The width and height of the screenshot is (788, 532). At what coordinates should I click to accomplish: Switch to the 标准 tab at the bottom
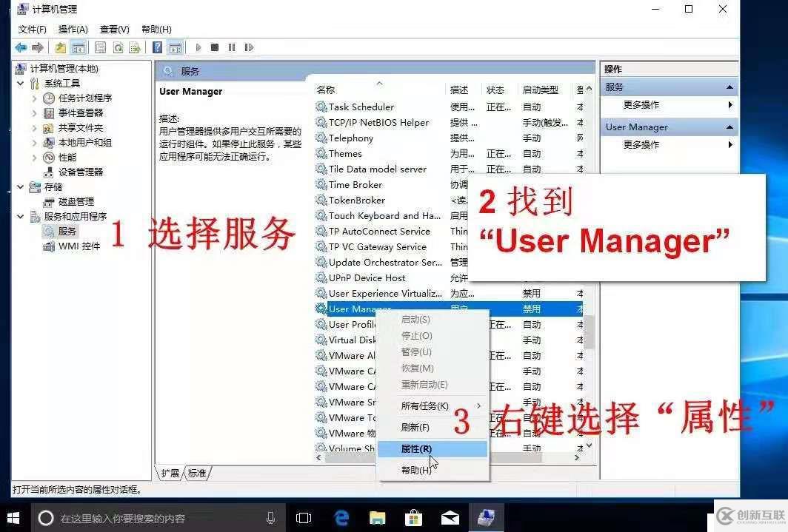click(195, 473)
